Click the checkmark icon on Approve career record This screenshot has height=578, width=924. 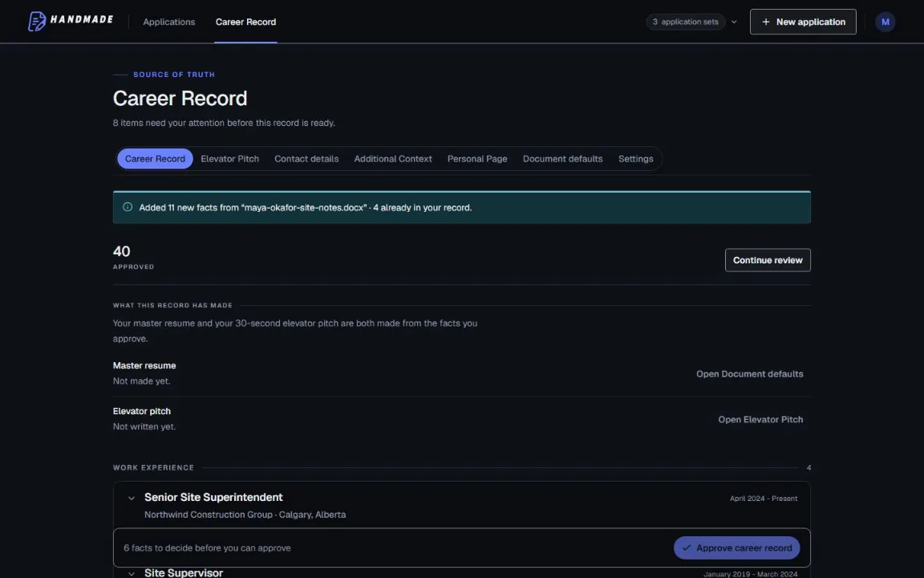(686, 548)
